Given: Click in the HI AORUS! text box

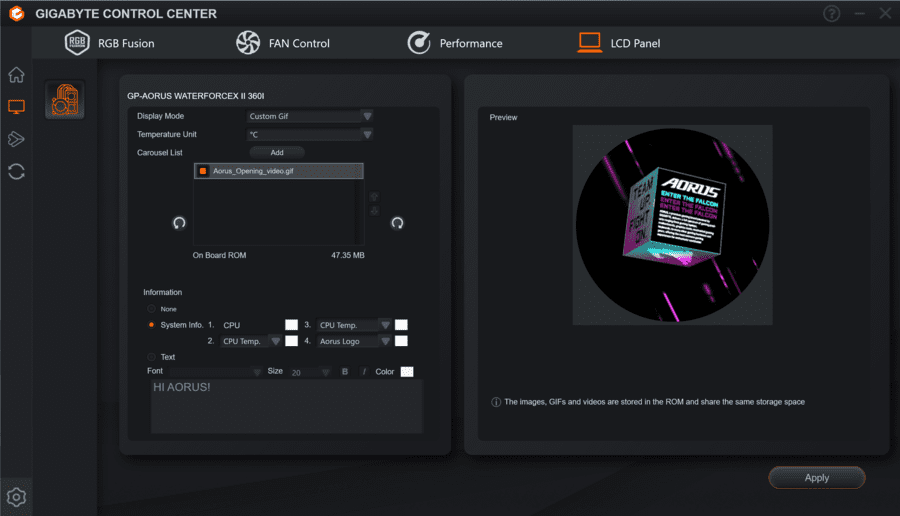Looking at the screenshot, I should pyautogui.click(x=286, y=406).
